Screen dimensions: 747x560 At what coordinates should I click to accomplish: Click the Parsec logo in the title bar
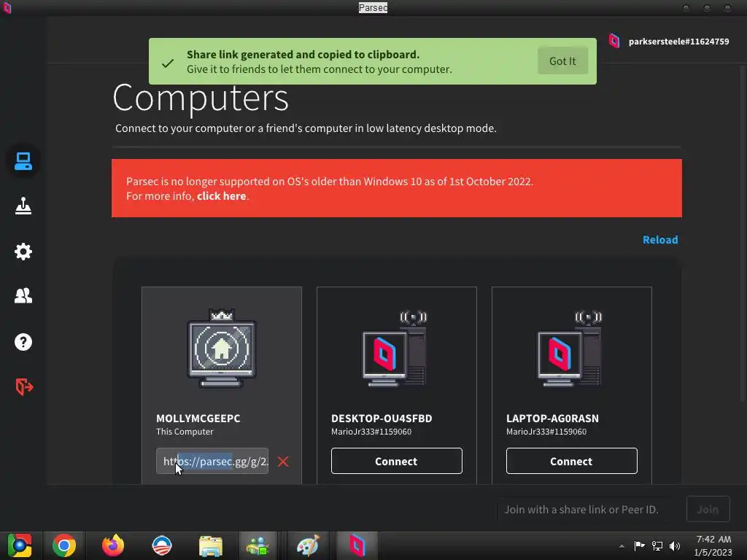(7, 7)
